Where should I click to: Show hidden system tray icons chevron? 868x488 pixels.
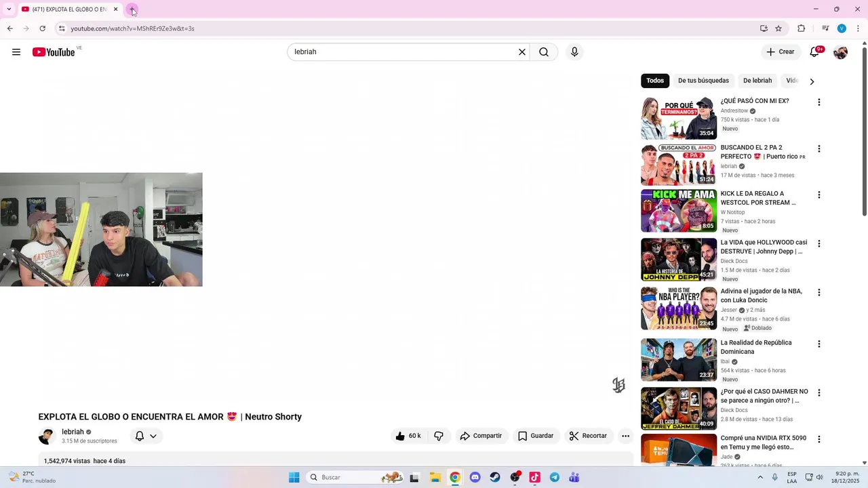click(x=759, y=477)
